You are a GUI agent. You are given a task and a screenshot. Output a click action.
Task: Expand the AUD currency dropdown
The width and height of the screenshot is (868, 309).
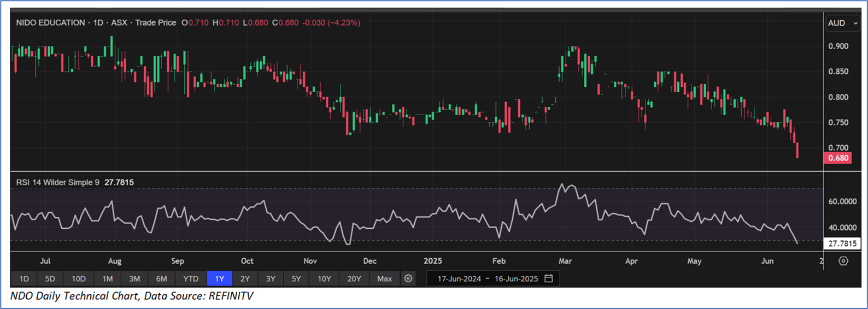pos(842,23)
